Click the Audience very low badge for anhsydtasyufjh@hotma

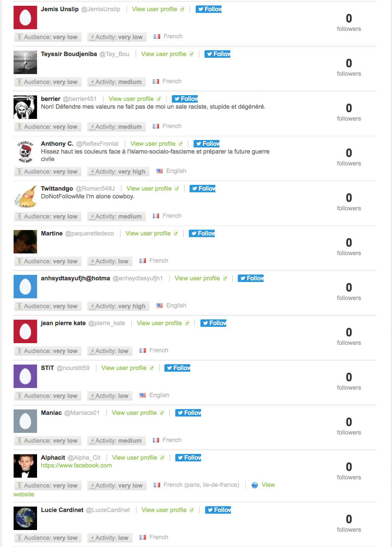click(48, 306)
